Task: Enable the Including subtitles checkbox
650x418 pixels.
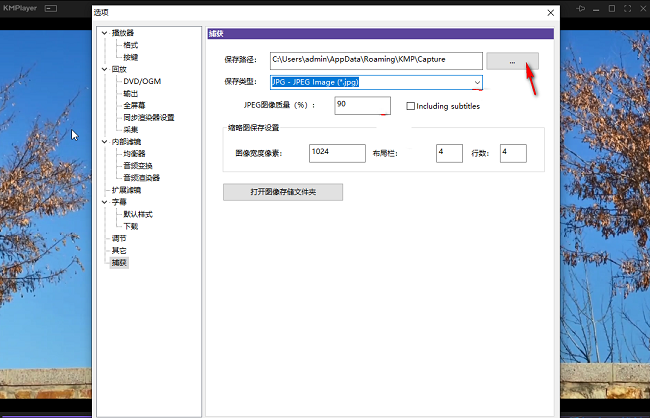Action: pyautogui.click(x=411, y=106)
